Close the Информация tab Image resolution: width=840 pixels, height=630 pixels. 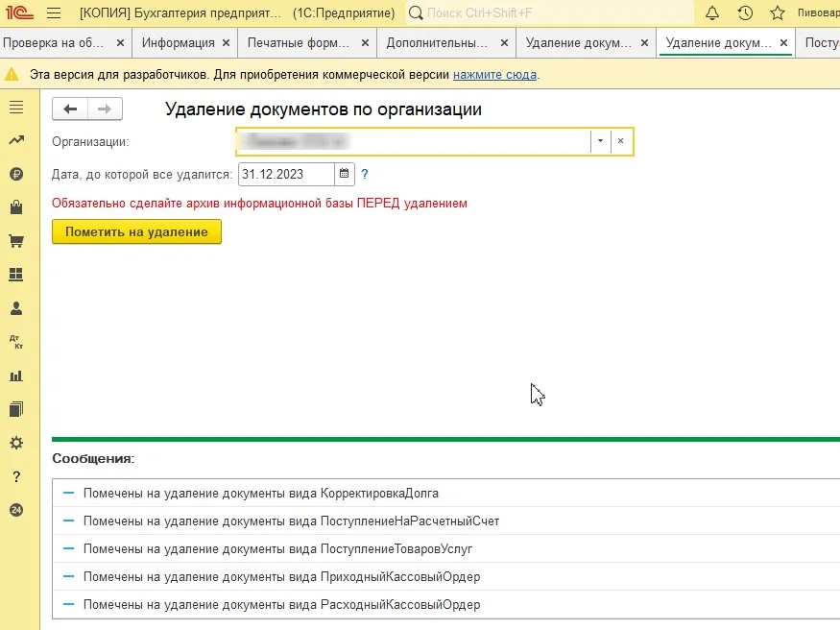(x=226, y=43)
